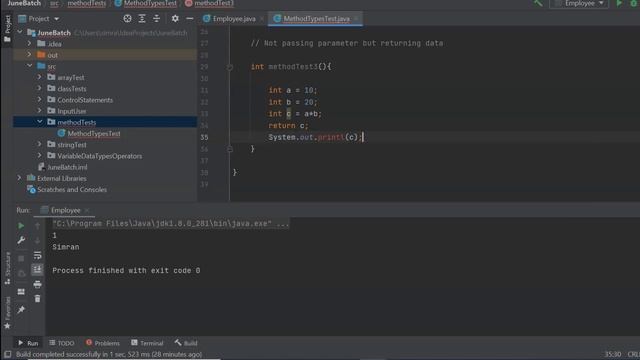Click the Expand All icon in Project panel

[x=142, y=18]
